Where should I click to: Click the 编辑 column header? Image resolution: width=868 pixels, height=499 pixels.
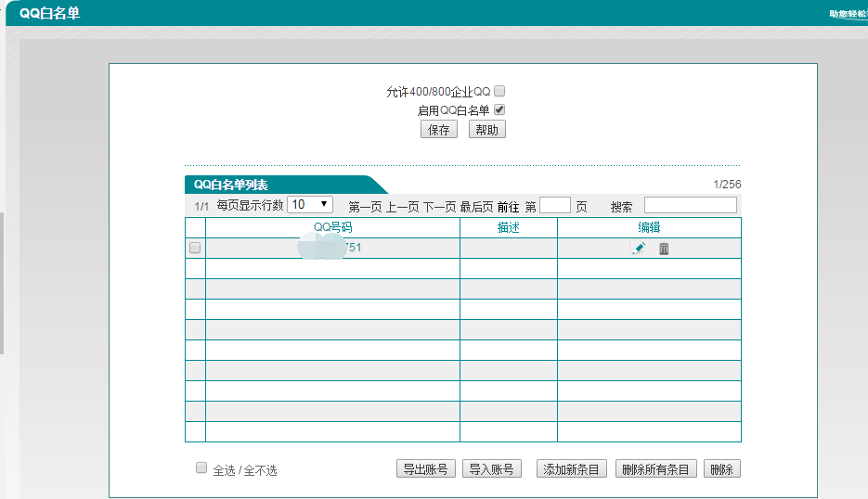(x=649, y=227)
